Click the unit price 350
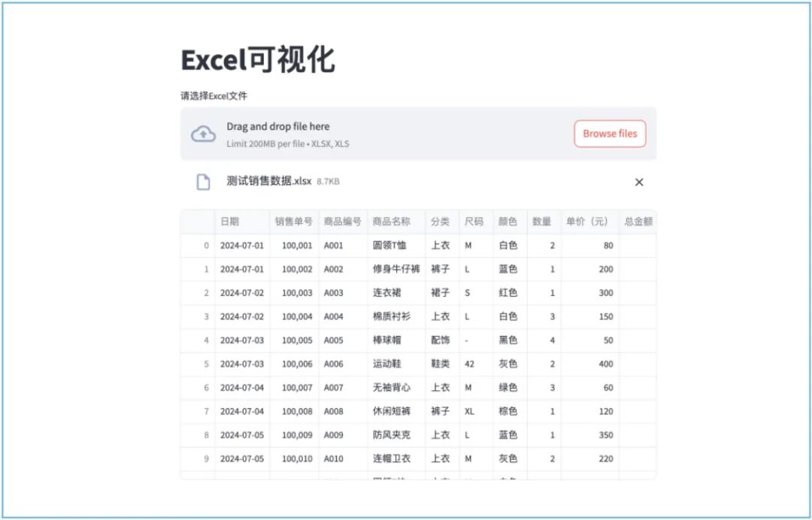Image resolution: width=812 pixels, height=520 pixels. (x=590, y=435)
